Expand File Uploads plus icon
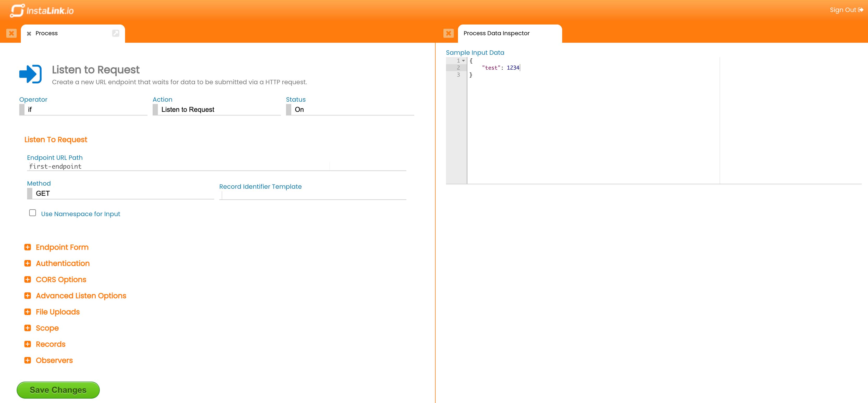This screenshot has width=868, height=403. tap(28, 312)
